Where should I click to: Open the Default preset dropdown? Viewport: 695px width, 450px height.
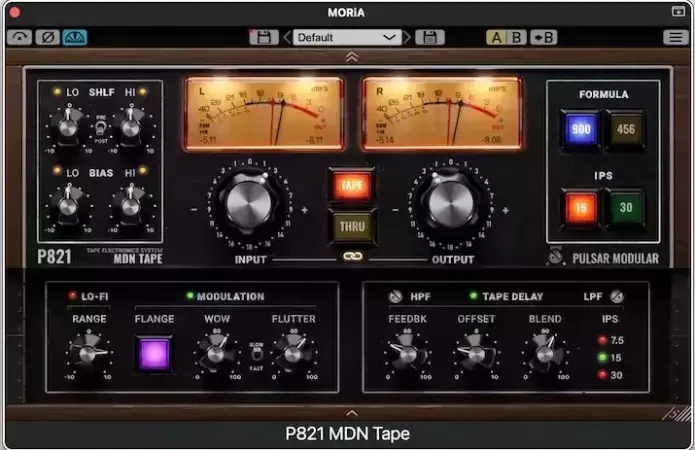coord(346,37)
